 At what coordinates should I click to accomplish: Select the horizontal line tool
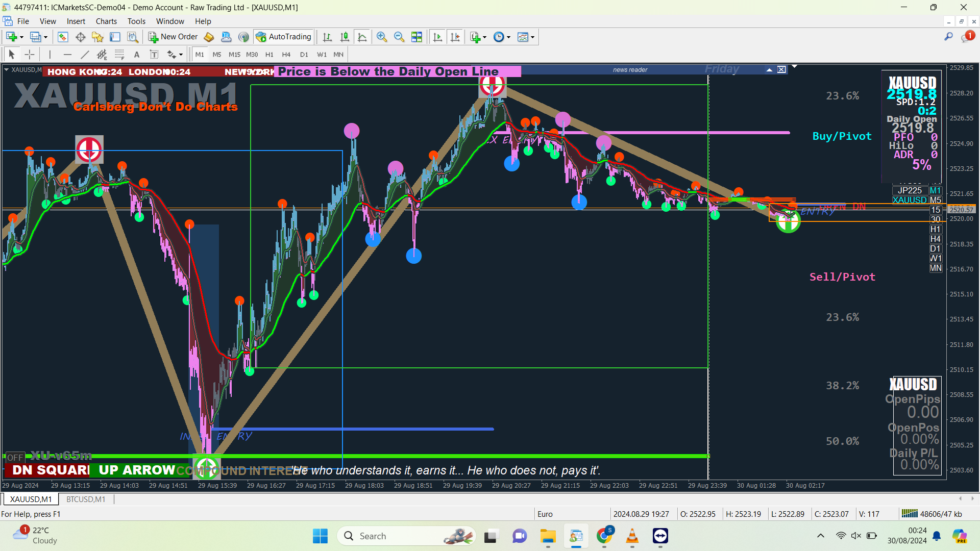tap(67, 55)
